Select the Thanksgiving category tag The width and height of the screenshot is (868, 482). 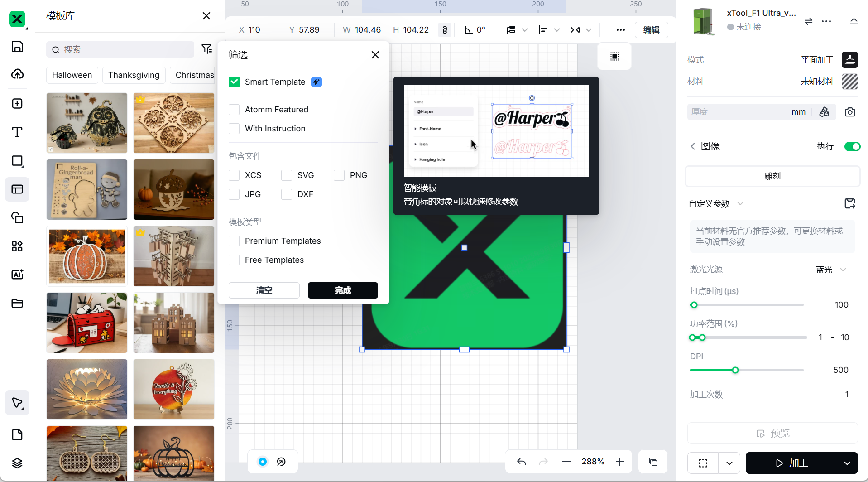point(134,75)
